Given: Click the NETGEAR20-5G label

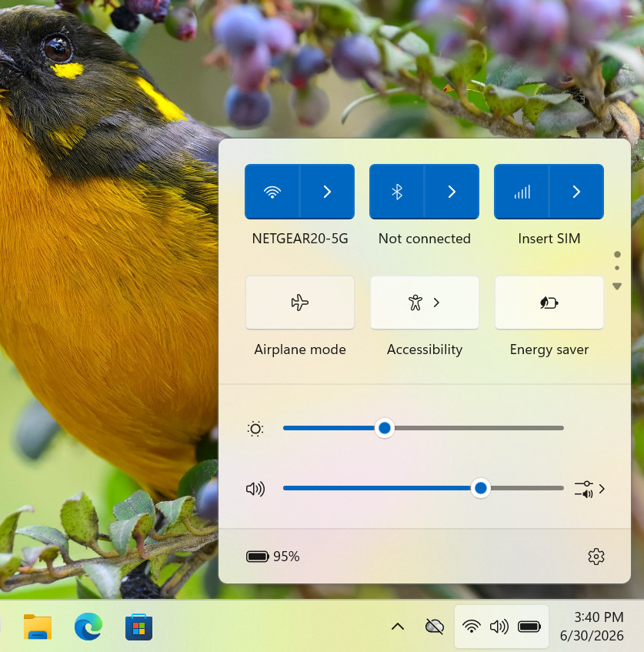Looking at the screenshot, I should pyautogui.click(x=300, y=239).
